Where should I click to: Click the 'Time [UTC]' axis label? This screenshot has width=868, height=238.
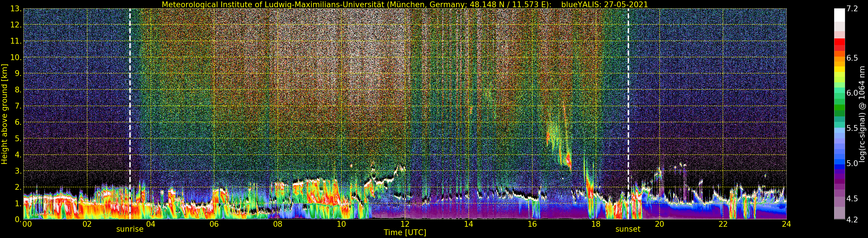click(405, 233)
